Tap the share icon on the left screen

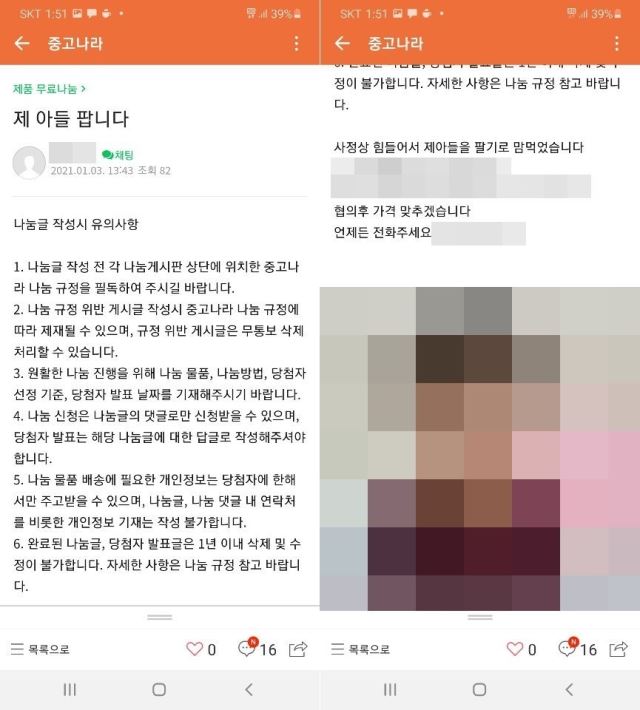coord(298,649)
